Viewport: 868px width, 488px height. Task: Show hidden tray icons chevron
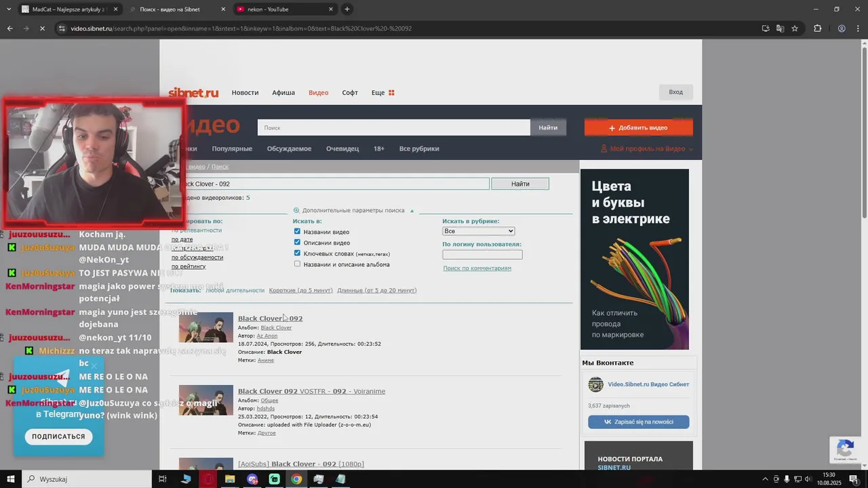[x=766, y=479]
